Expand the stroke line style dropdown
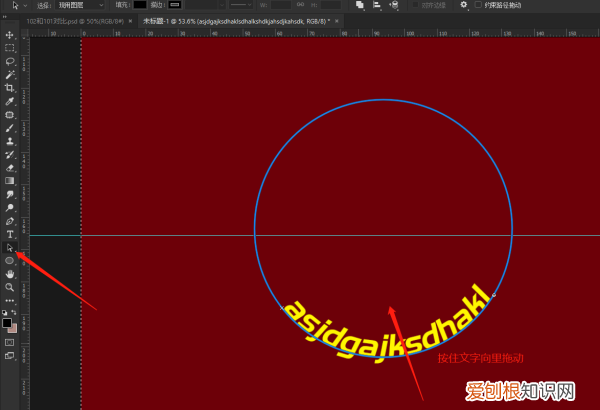 241,5
